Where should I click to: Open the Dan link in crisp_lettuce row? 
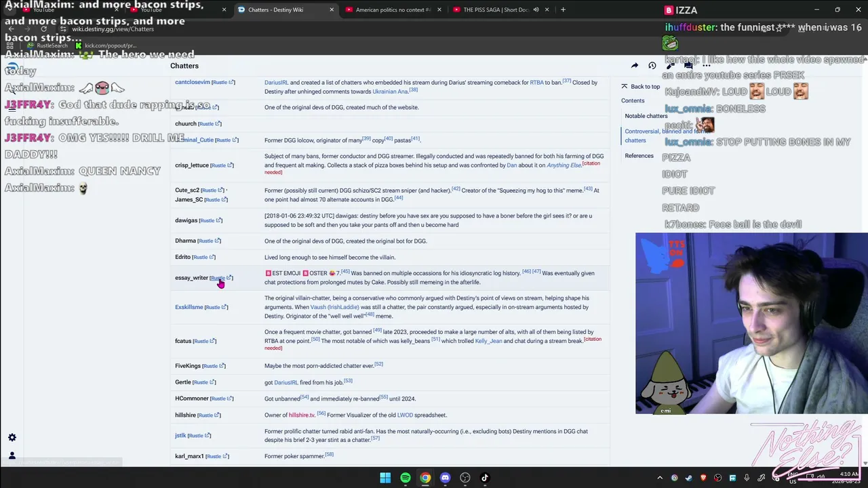[512, 165]
